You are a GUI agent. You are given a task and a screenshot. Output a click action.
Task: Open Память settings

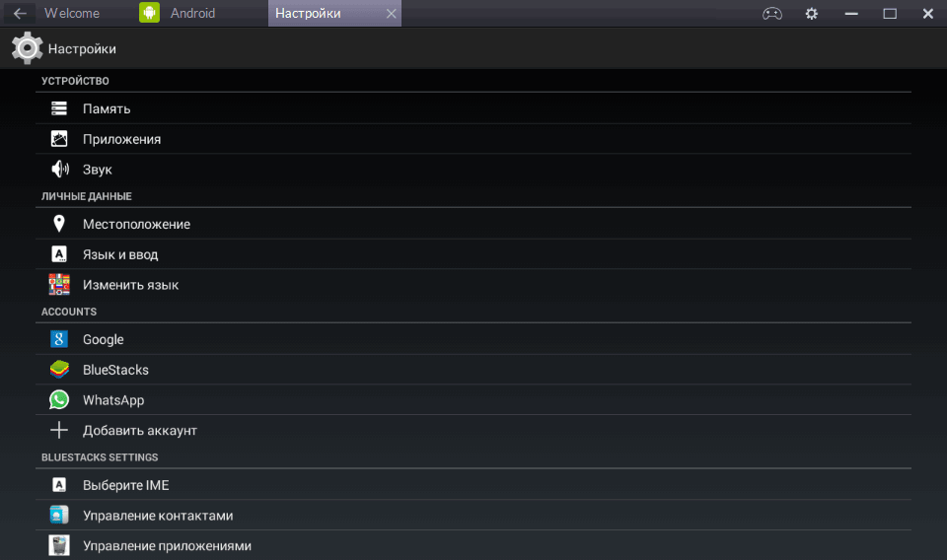click(473, 108)
